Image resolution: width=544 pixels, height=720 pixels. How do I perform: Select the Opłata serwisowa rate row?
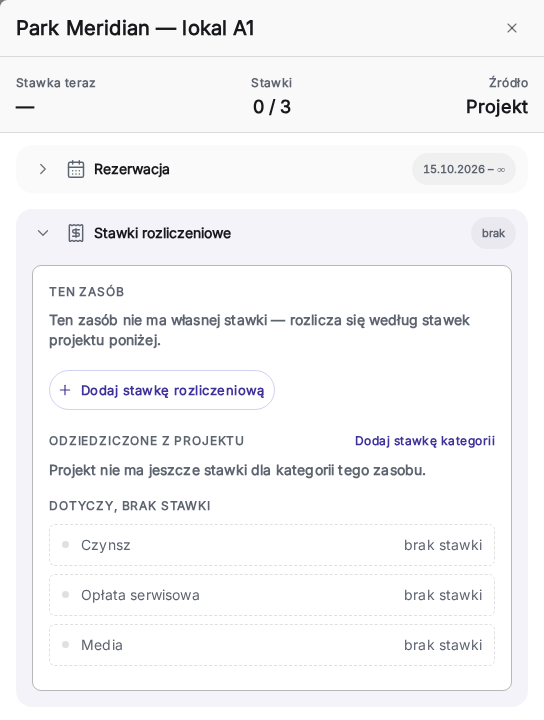(x=272, y=595)
